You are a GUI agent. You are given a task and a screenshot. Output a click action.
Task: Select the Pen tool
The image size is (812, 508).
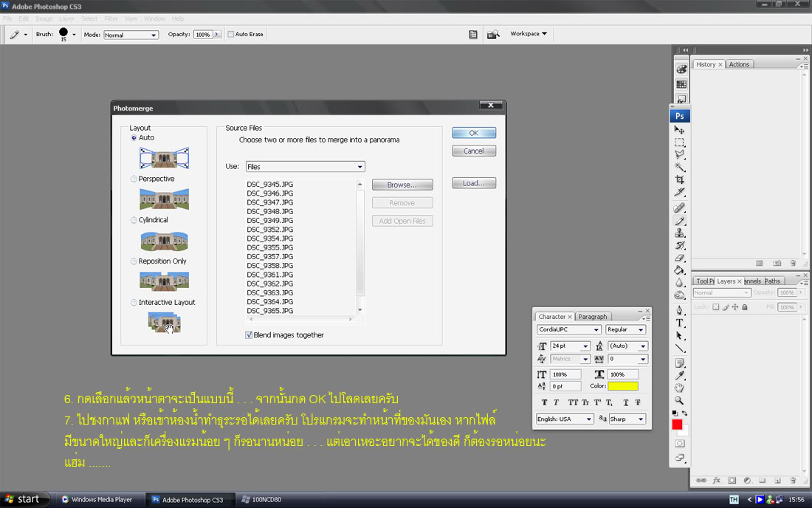coord(679,311)
